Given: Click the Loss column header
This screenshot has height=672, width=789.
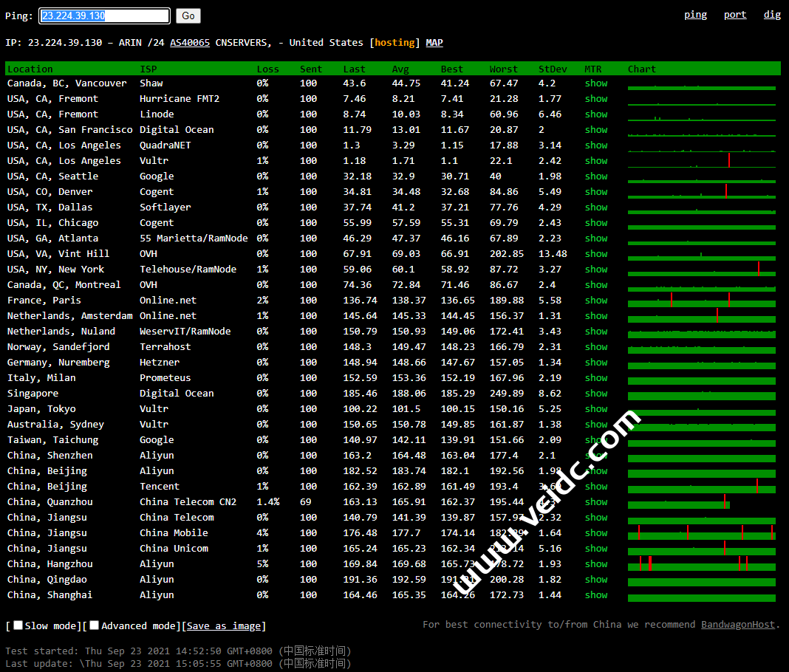Looking at the screenshot, I should 267,69.
